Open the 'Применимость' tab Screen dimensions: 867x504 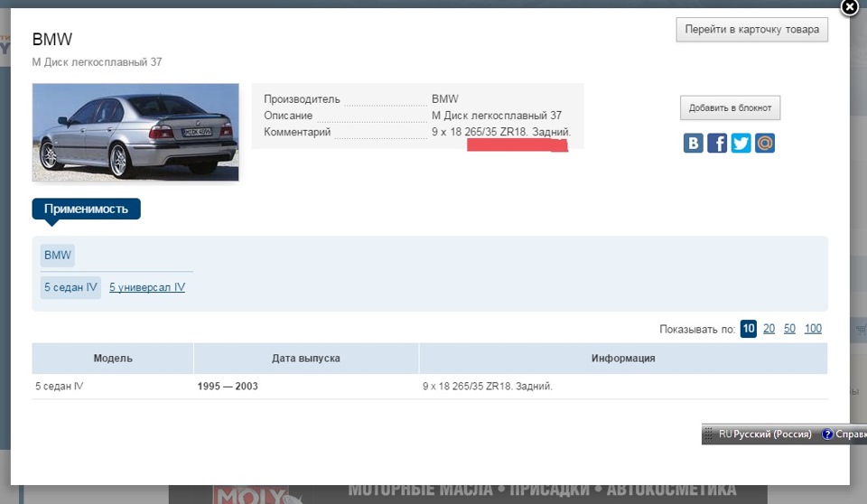87,210
